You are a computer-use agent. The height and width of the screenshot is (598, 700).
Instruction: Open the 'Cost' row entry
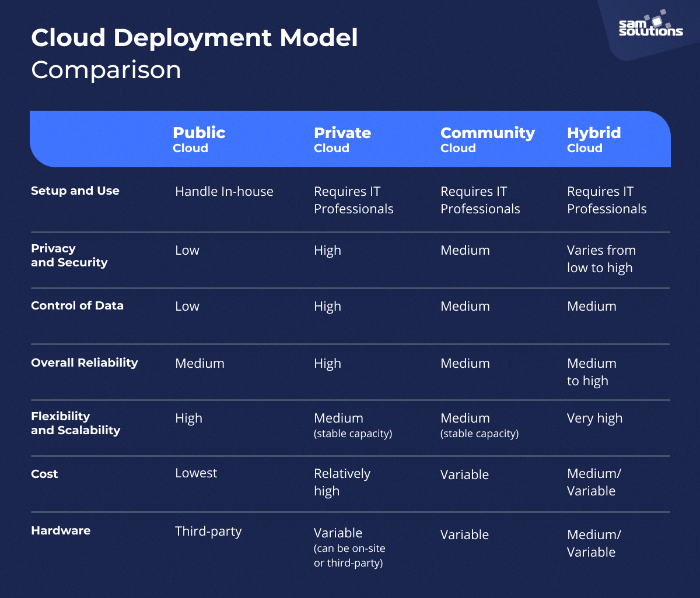(x=44, y=474)
